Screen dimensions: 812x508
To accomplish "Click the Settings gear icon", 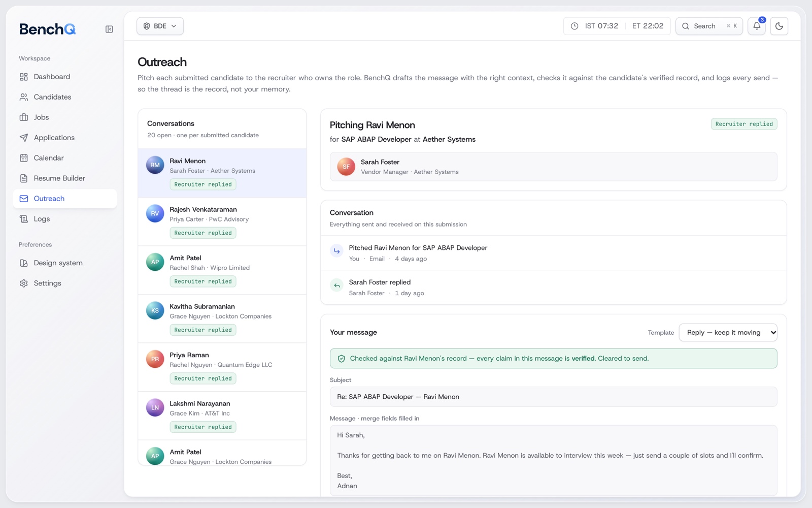I will point(24,283).
